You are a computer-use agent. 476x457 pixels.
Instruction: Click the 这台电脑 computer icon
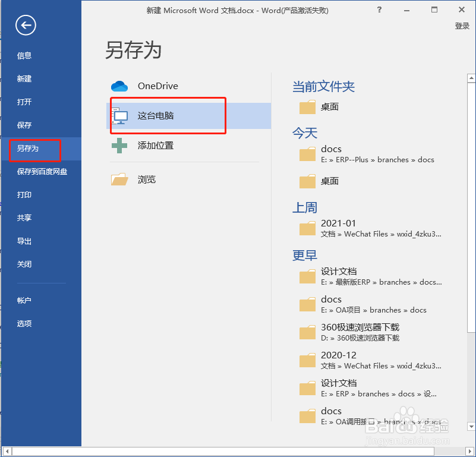119,116
